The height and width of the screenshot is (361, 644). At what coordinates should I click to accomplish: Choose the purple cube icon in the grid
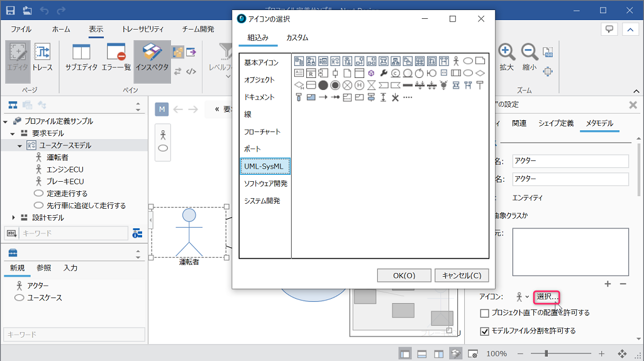click(371, 73)
